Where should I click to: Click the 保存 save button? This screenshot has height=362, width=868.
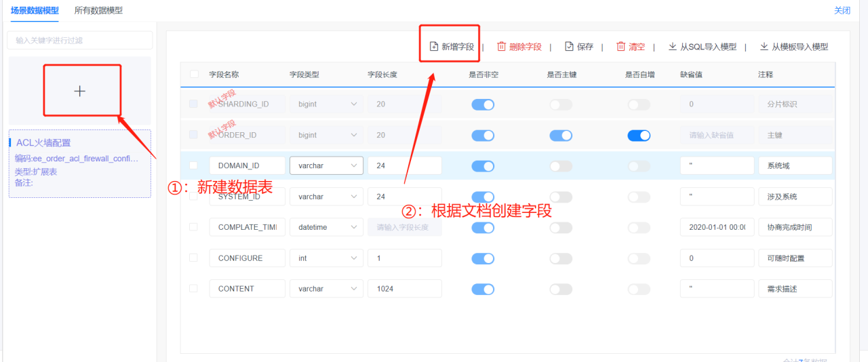click(x=579, y=47)
